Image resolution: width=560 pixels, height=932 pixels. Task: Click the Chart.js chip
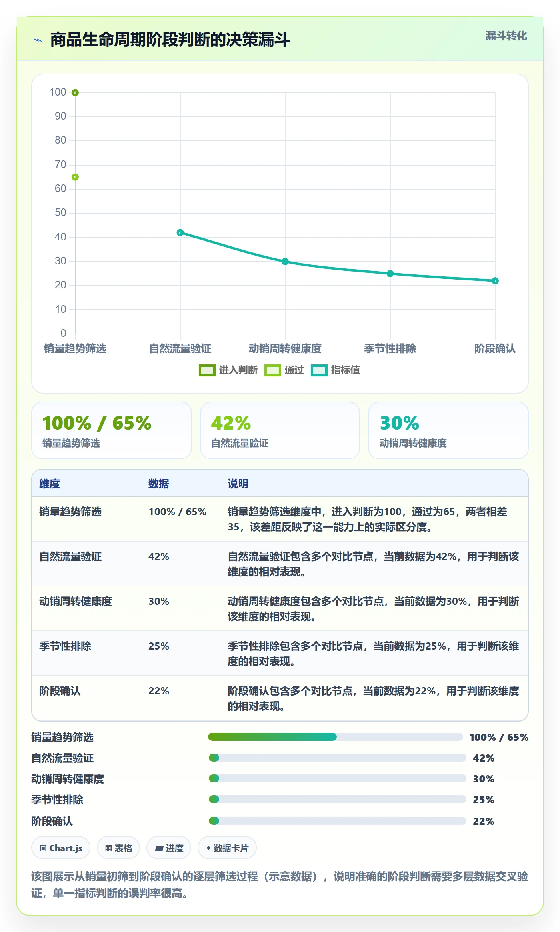(61, 848)
